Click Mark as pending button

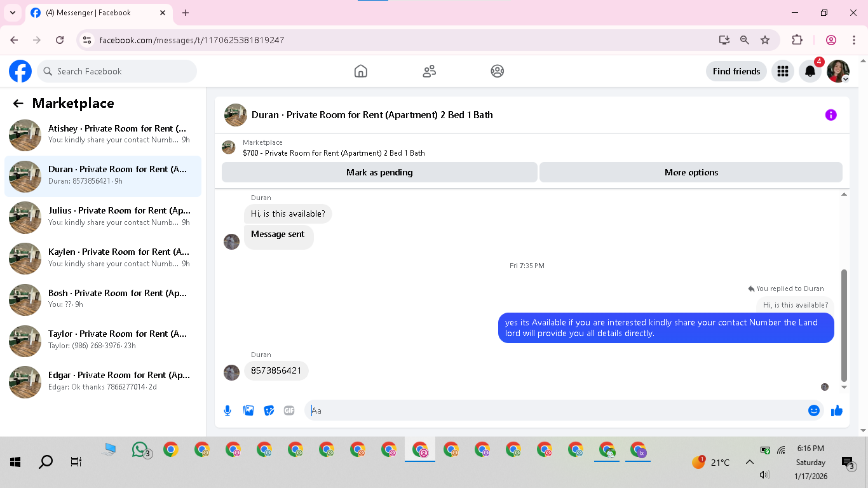[x=379, y=172]
